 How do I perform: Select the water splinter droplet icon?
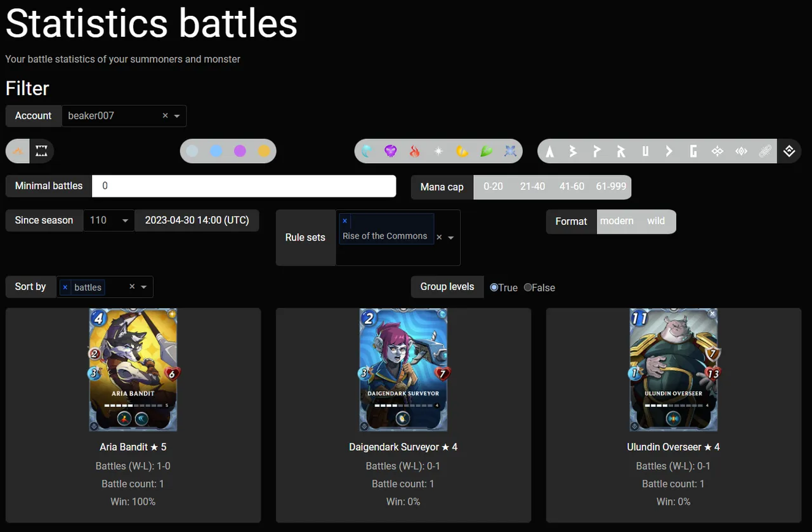(367, 151)
